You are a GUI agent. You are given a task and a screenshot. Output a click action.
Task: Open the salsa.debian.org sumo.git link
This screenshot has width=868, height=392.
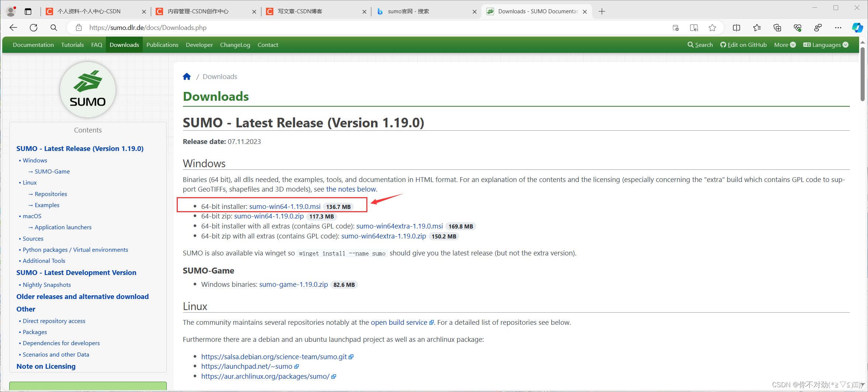pos(277,357)
